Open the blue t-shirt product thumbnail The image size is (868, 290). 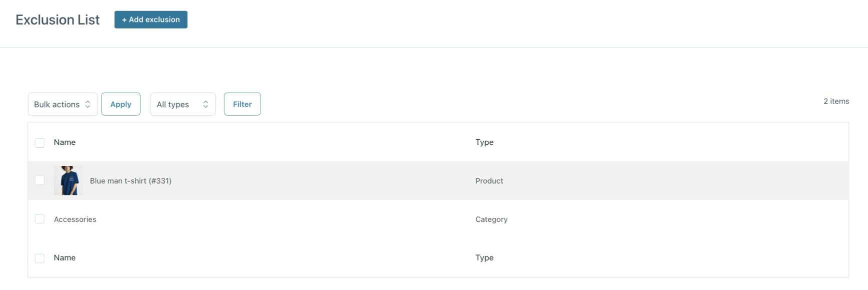pos(68,180)
